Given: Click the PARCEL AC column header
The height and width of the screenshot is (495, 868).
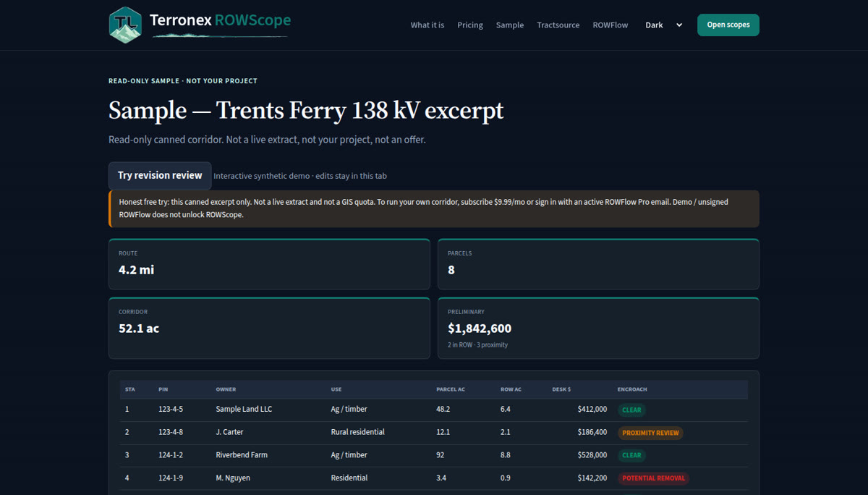Looking at the screenshot, I should pyautogui.click(x=451, y=389).
